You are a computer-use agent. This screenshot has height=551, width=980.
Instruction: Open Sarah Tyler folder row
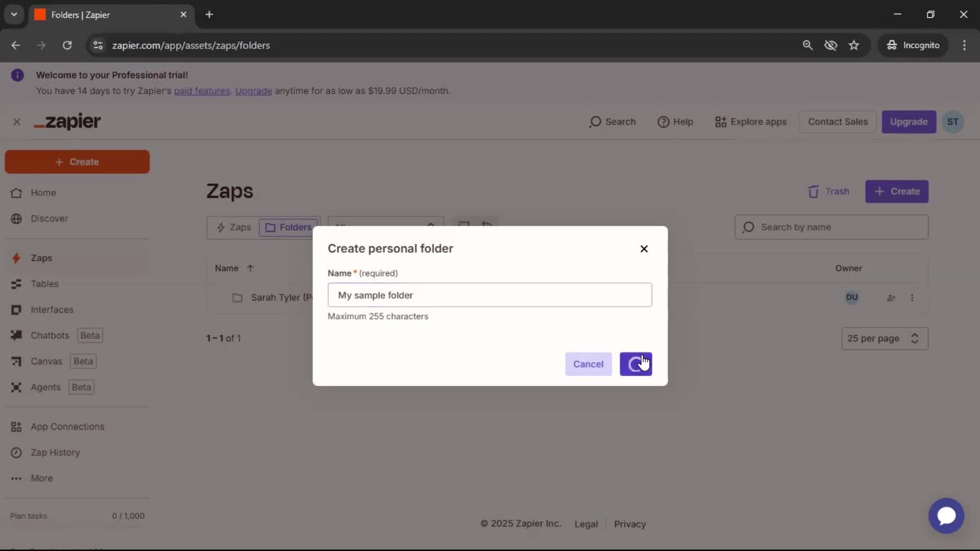click(x=567, y=297)
